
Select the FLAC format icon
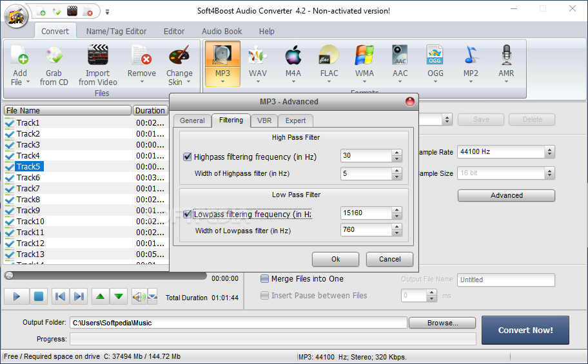pyautogui.click(x=329, y=55)
